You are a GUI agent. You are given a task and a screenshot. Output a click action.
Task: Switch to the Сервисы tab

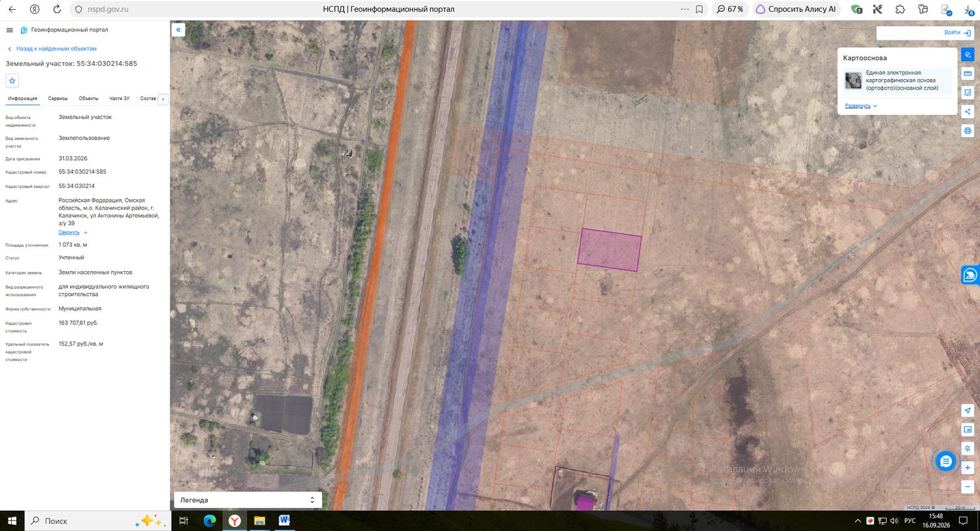tap(58, 99)
